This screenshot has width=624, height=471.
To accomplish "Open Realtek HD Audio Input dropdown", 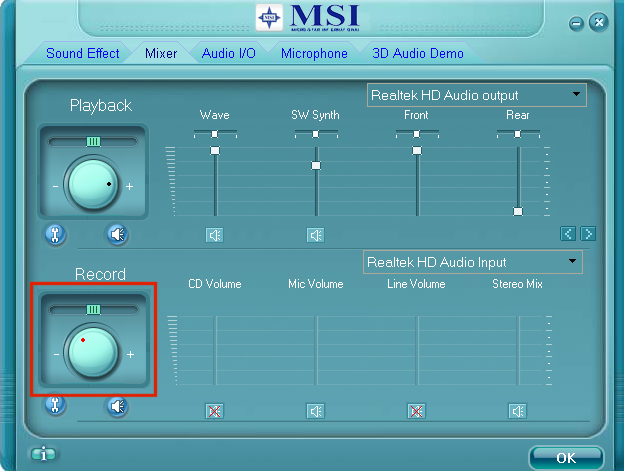I will [472, 262].
